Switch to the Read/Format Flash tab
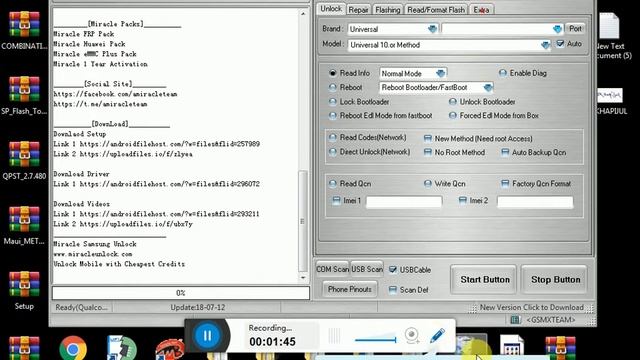 tap(436, 10)
